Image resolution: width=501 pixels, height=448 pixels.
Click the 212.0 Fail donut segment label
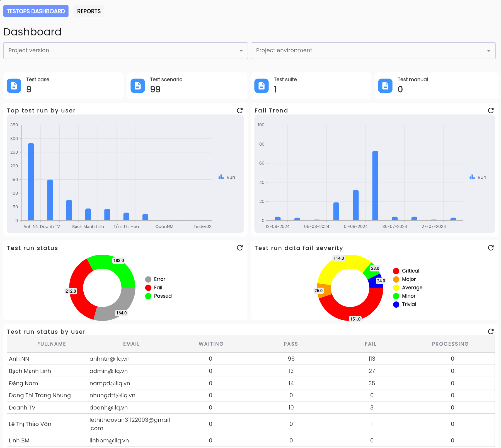(71, 291)
